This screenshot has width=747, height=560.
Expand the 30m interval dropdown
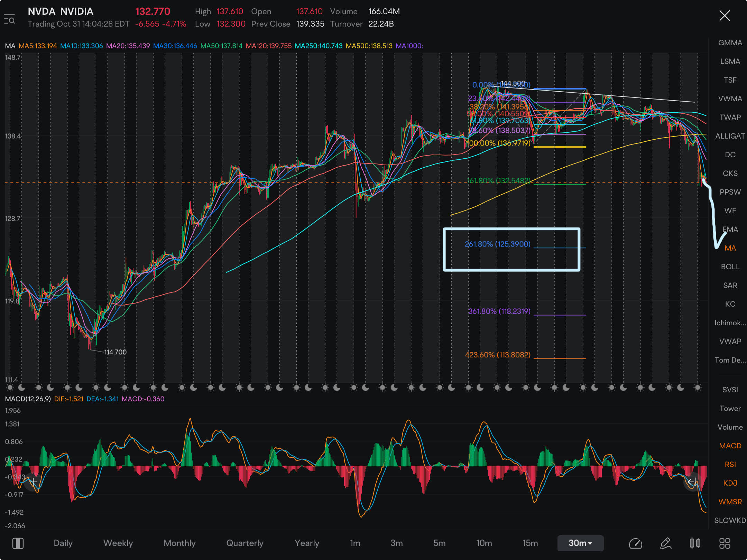tap(581, 543)
